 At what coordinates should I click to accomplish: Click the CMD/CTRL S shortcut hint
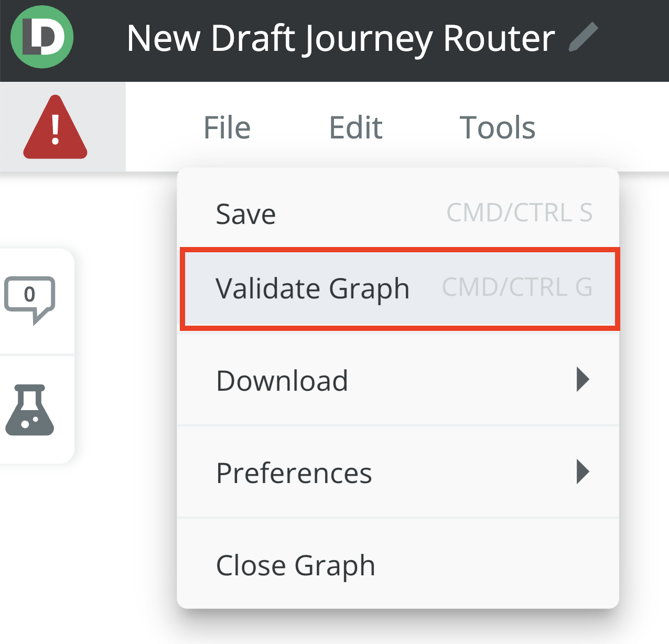[519, 213]
